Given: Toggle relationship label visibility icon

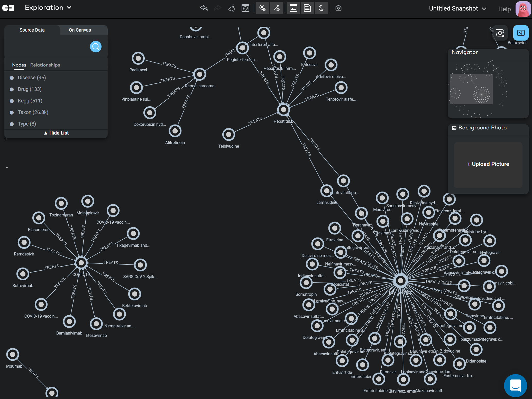Looking at the screenshot, I should click(x=277, y=8).
